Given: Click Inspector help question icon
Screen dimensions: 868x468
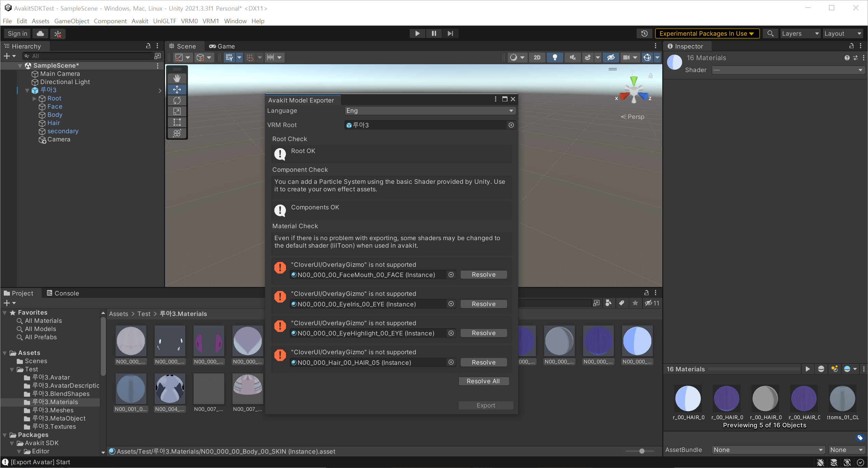Looking at the screenshot, I should pyautogui.click(x=847, y=58).
